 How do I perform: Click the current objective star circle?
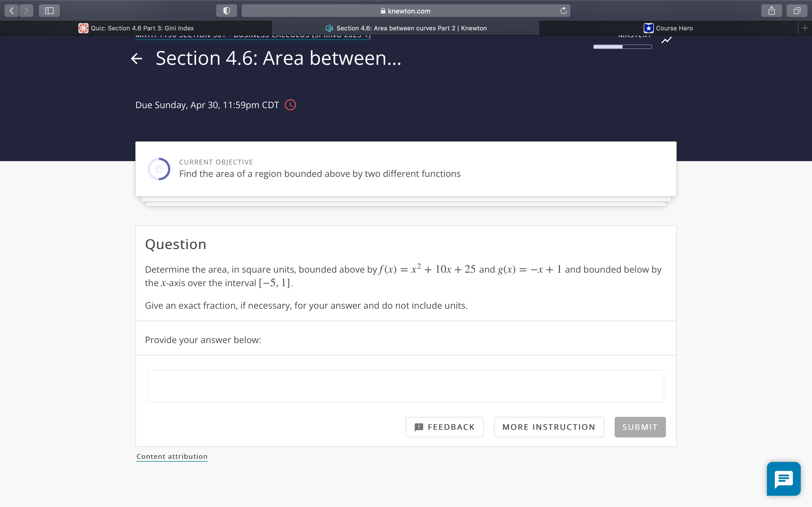[x=159, y=169]
